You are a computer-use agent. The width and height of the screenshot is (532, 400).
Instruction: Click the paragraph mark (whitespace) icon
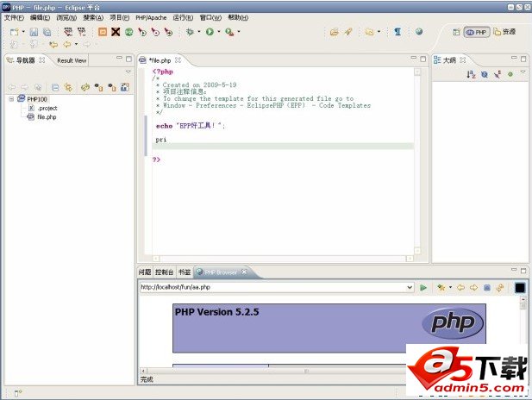tap(397, 32)
